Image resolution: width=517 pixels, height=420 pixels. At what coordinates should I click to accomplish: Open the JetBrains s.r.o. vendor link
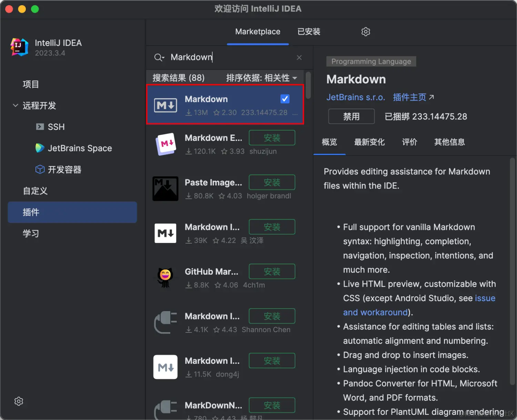(356, 98)
